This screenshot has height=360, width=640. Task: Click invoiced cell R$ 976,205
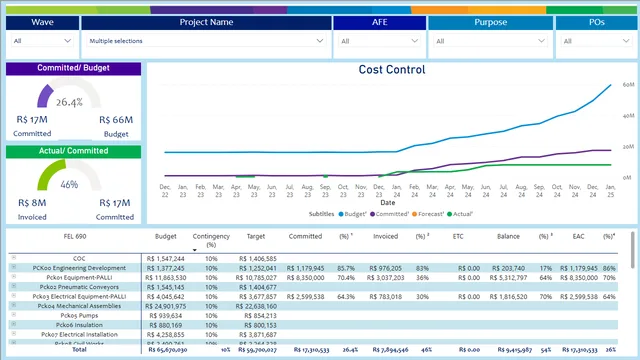385,268
